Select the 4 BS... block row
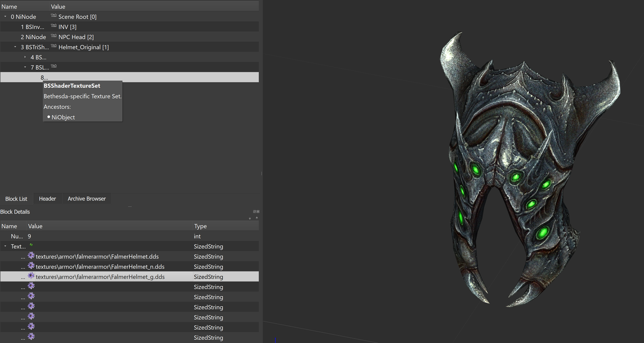This screenshot has width=644, height=343. 129,57
